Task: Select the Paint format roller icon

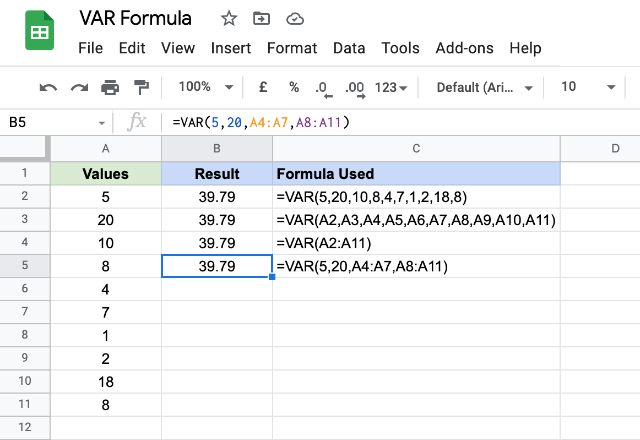Action: tap(141, 87)
